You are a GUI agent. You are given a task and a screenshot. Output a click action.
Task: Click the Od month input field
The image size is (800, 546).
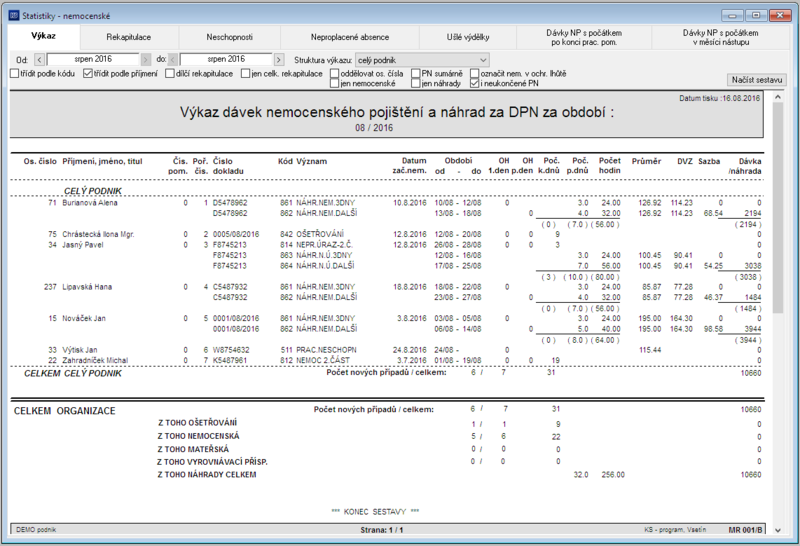coord(93,59)
